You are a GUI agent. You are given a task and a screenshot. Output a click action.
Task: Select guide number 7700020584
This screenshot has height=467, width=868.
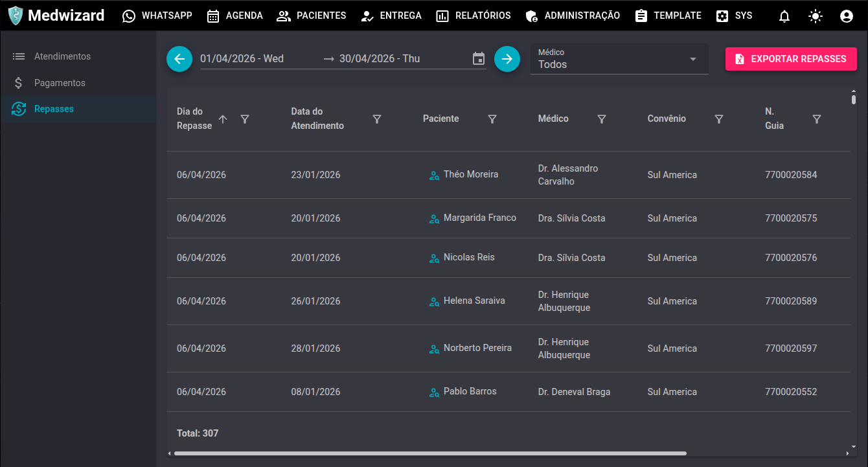pyautogui.click(x=791, y=175)
